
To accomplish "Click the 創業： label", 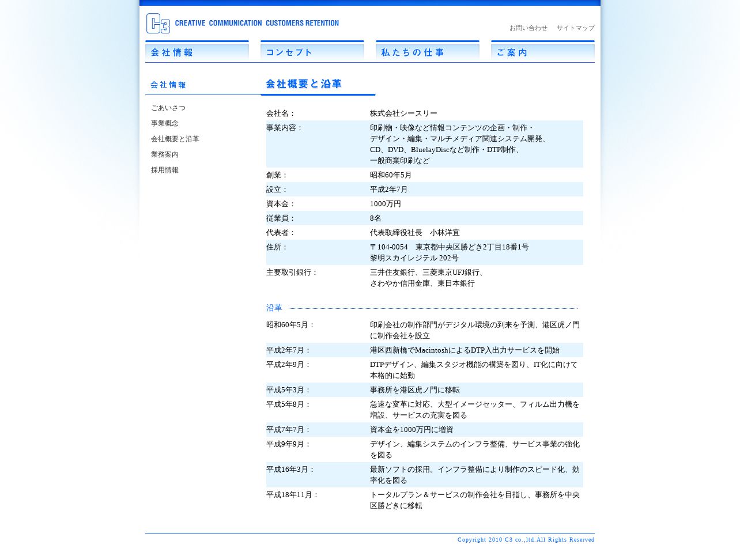I will pyautogui.click(x=277, y=175).
